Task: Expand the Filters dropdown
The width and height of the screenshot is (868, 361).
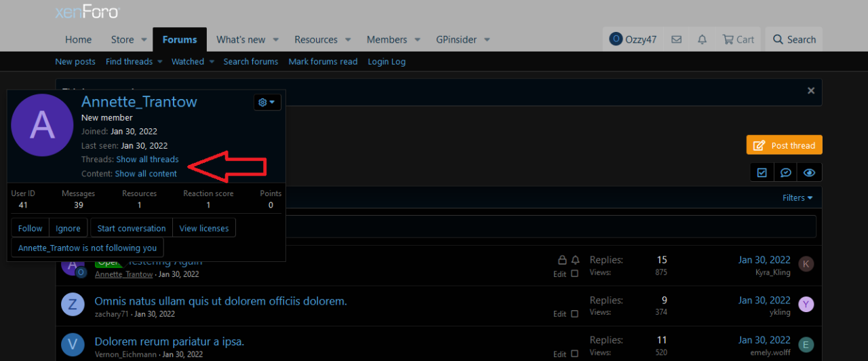Action: tap(797, 197)
